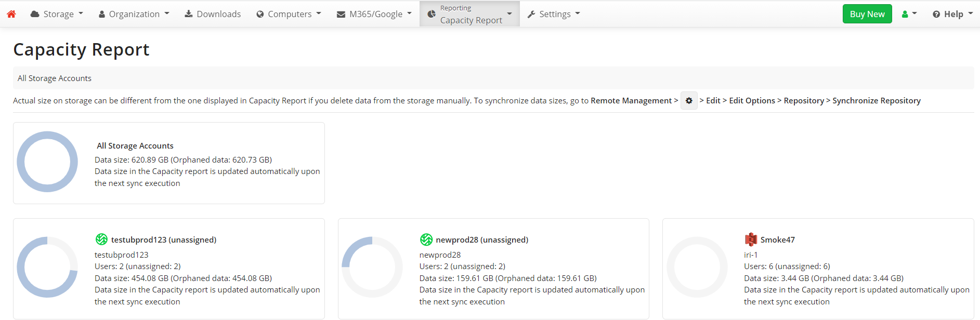Expand the Storage dropdown menu
Image resolution: width=980 pixels, height=320 pixels.
pyautogui.click(x=57, y=14)
